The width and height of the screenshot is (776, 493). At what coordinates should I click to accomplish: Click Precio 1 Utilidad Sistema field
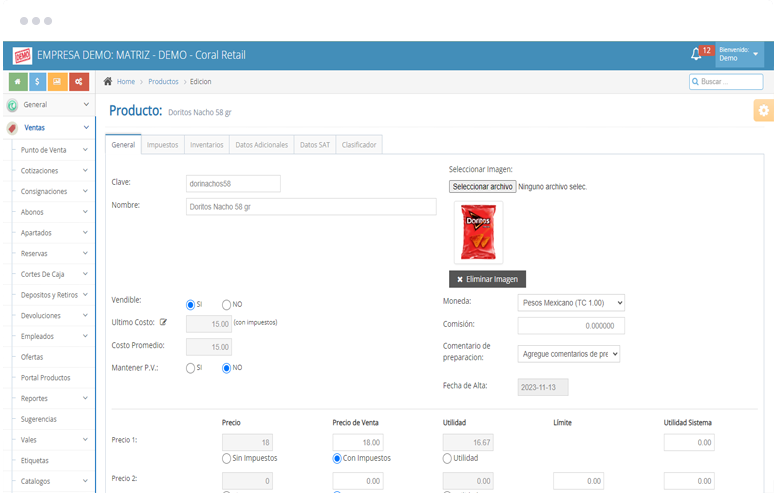point(689,443)
